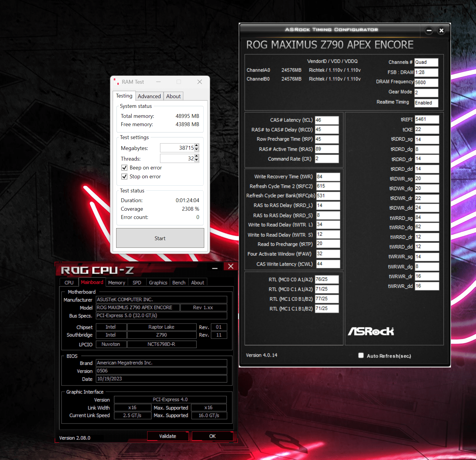Click the ASRock logo
This screenshot has width=476, height=460.
coord(371,331)
